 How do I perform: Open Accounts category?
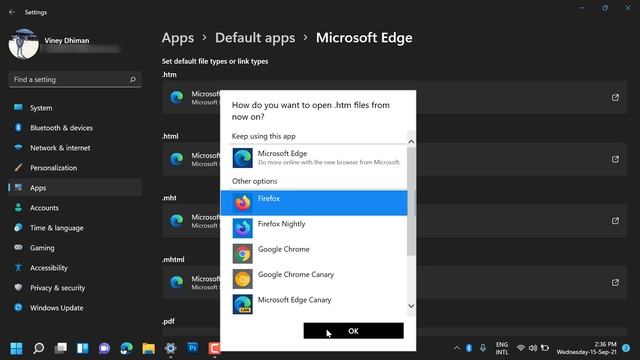coord(75,208)
